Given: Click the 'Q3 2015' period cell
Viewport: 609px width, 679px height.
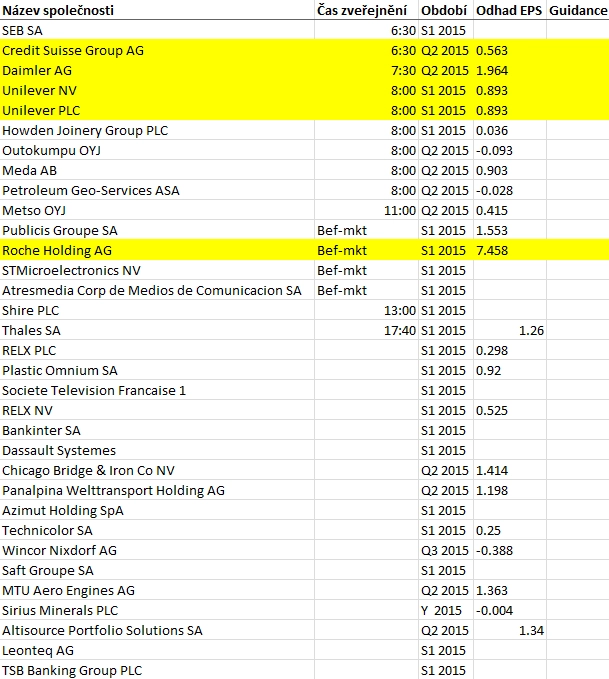Looking at the screenshot, I should click(446, 550).
